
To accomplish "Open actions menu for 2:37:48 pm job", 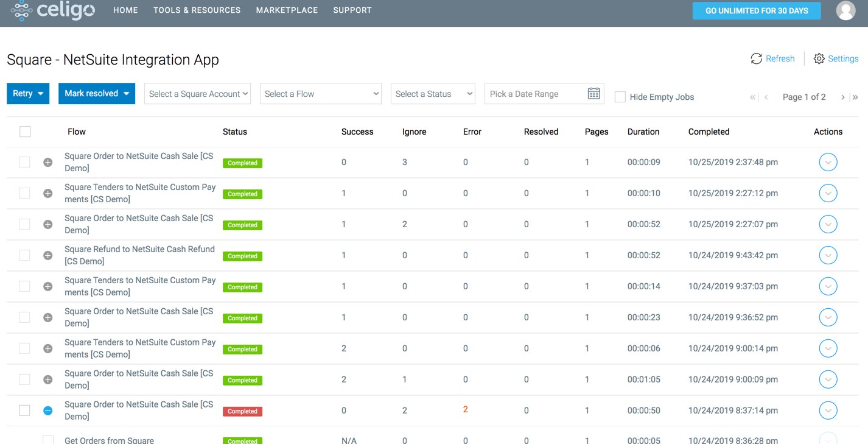I will (x=828, y=162).
